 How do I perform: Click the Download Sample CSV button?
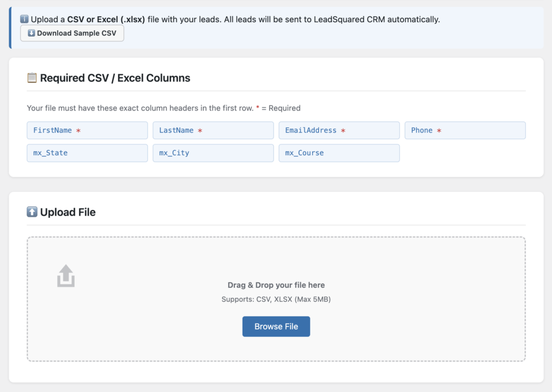tap(72, 33)
